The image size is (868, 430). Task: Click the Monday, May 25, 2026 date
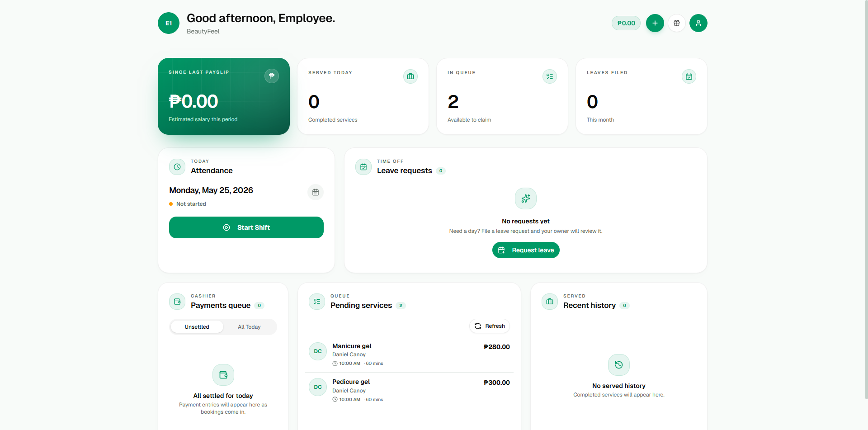[x=211, y=190]
